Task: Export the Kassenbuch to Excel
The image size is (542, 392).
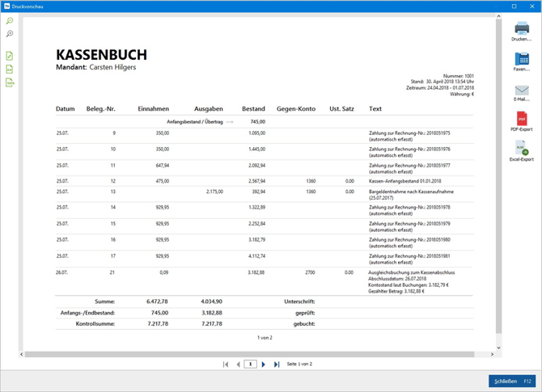Action: pos(521,151)
